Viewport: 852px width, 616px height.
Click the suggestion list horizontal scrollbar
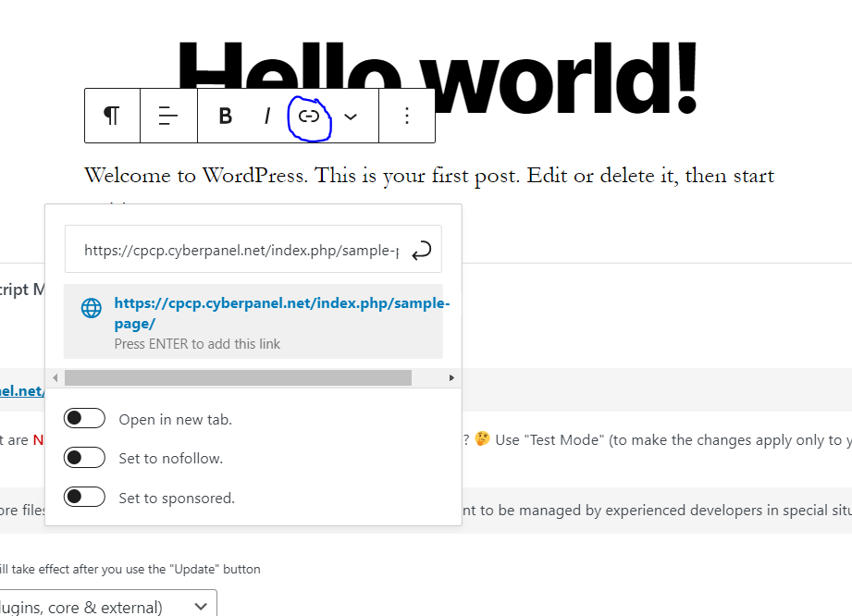pyautogui.click(x=238, y=377)
